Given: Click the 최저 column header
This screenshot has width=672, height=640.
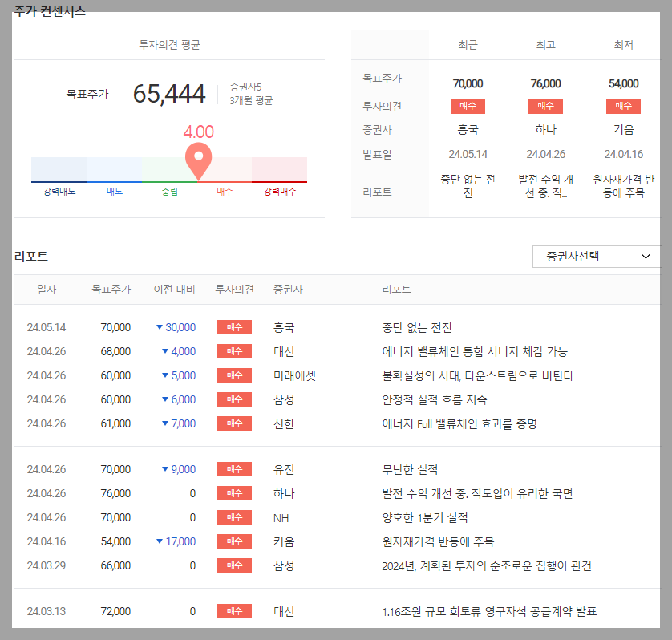Looking at the screenshot, I should (x=624, y=45).
